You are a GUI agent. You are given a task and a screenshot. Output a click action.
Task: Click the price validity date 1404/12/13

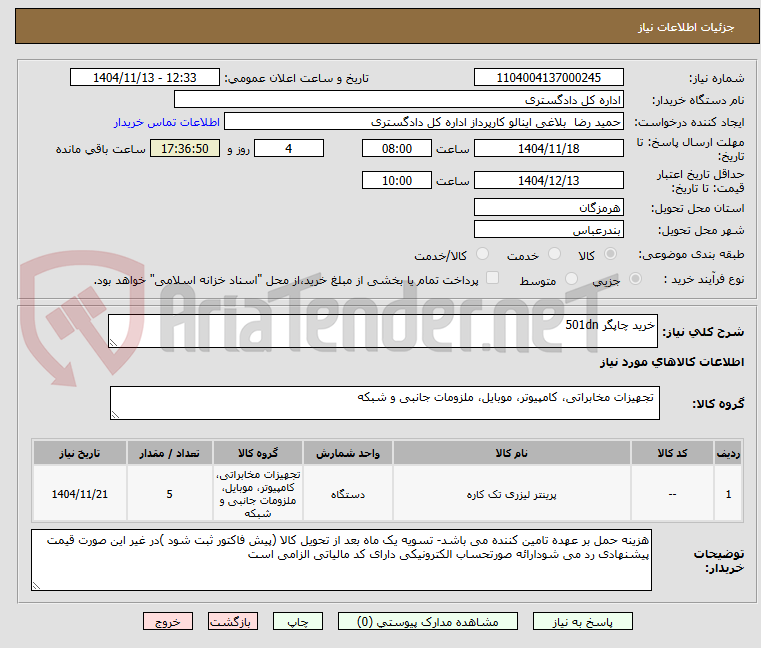pyautogui.click(x=548, y=180)
